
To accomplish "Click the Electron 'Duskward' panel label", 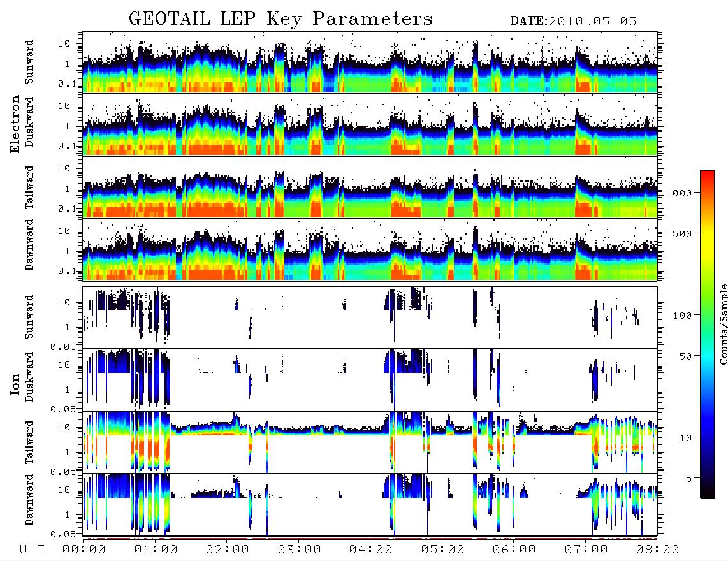I will (29, 122).
